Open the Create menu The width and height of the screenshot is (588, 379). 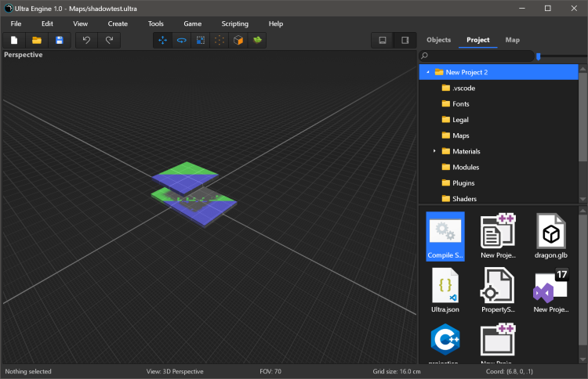click(x=118, y=23)
